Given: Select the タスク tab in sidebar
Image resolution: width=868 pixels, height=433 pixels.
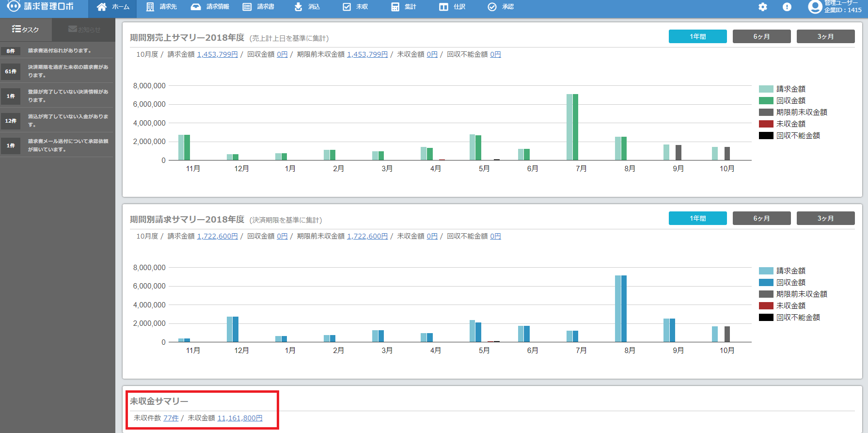Looking at the screenshot, I should 26,30.
